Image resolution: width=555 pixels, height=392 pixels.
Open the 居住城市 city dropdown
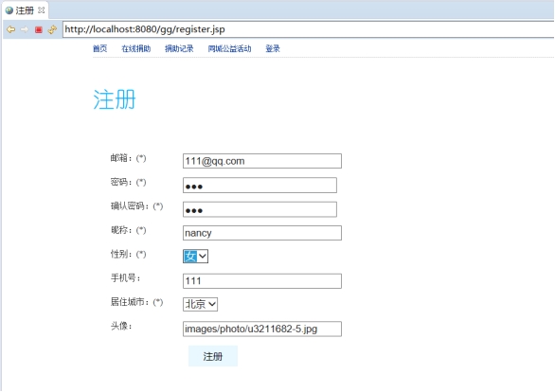[x=200, y=304]
